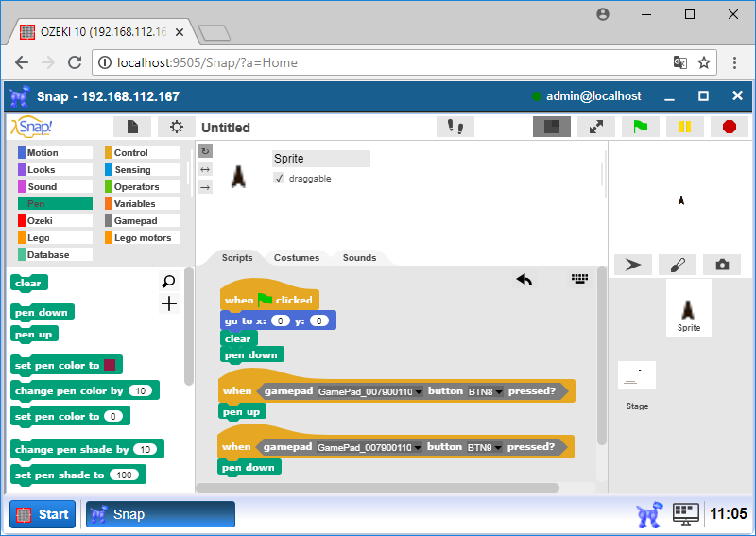756x536 pixels.
Task: Switch to the Costumes tab
Action: click(297, 258)
